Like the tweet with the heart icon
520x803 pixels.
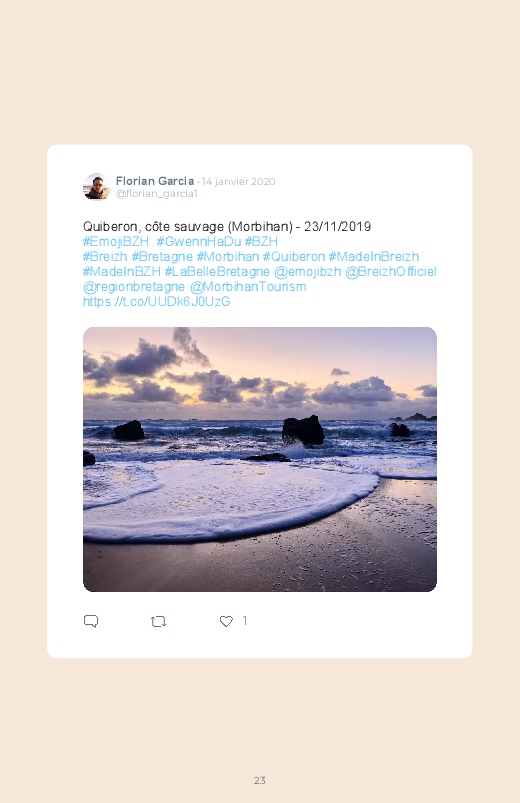pos(226,621)
